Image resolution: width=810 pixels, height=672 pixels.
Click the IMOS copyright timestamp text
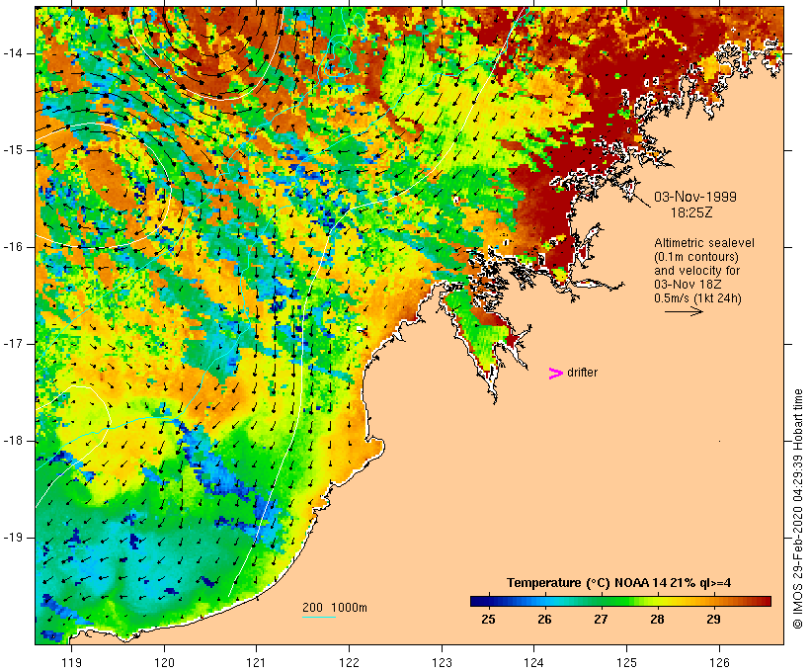tap(797, 509)
